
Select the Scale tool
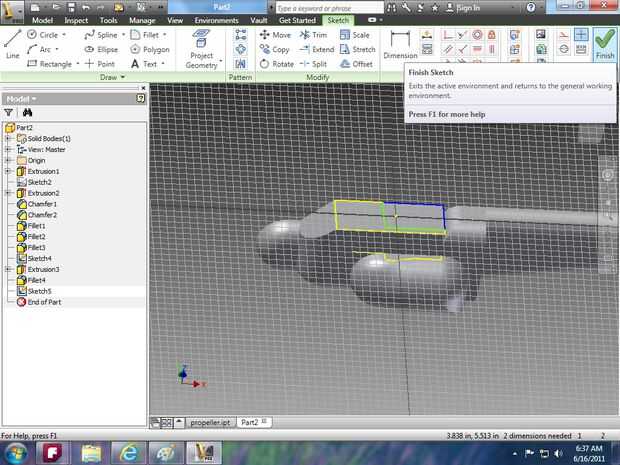(x=355, y=35)
